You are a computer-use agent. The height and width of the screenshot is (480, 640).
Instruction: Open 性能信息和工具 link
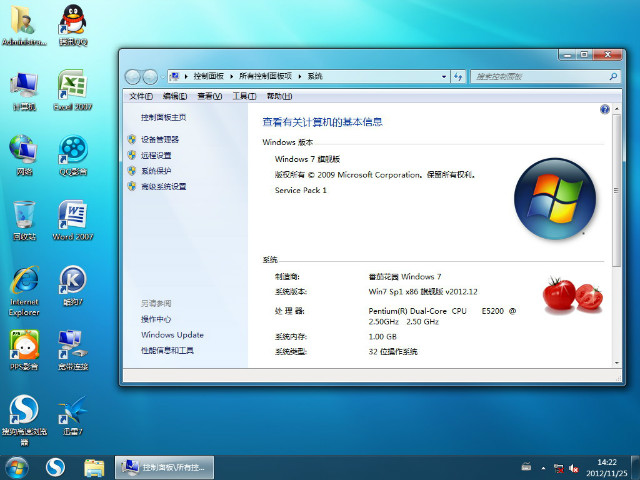167,350
